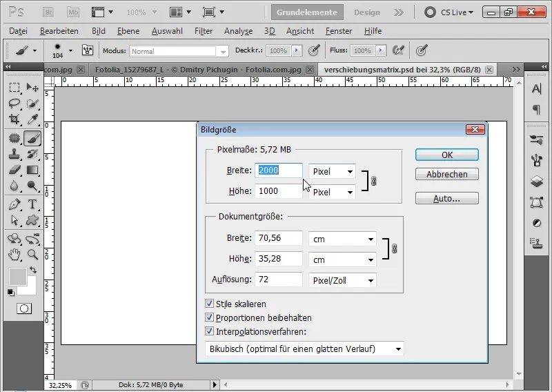The width and height of the screenshot is (552, 392).
Task: Uncheck Stile skalieren checkbox
Action: pos(209,304)
